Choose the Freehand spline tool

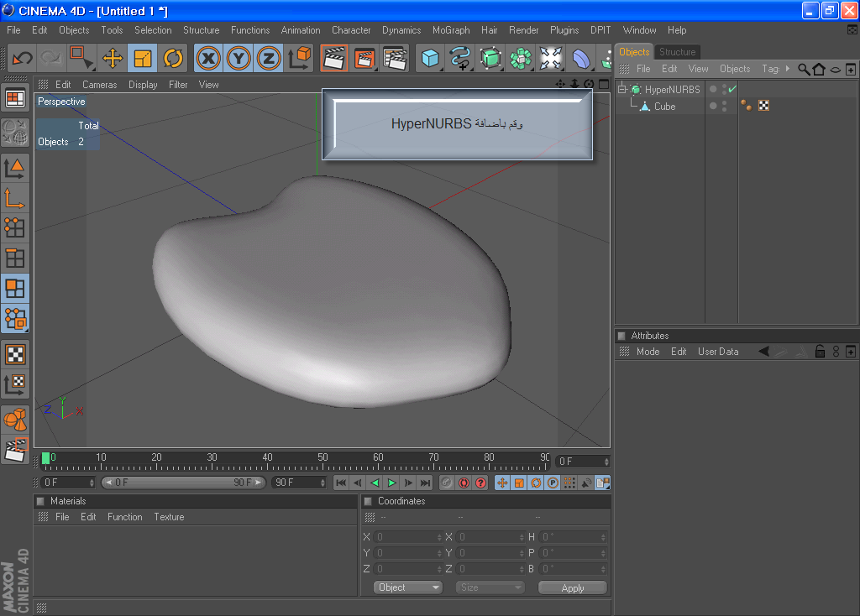460,58
